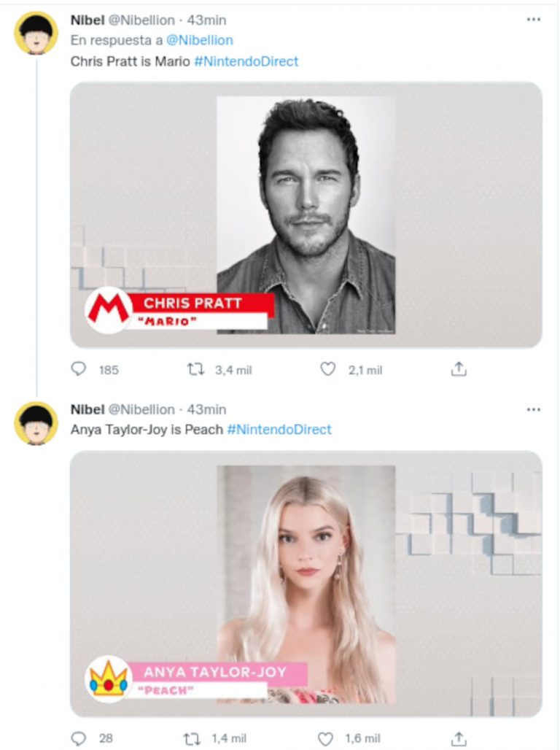The height and width of the screenshot is (750, 560).
Task: Open #NintendoDirect hashtag in the Peach tweet
Action: coord(279,429)
